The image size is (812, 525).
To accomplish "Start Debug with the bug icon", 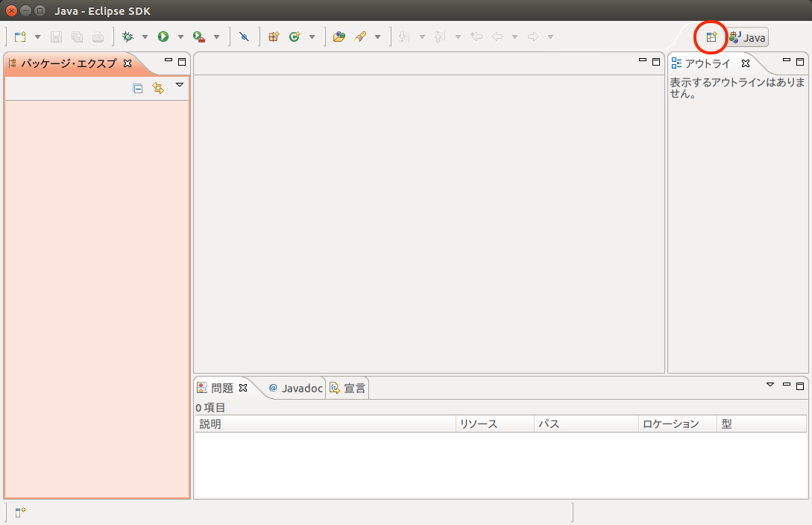I will [x=128, y=37].
